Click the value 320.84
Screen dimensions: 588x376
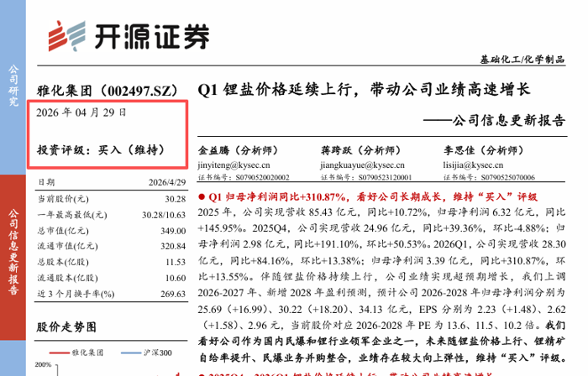[173, 246]
